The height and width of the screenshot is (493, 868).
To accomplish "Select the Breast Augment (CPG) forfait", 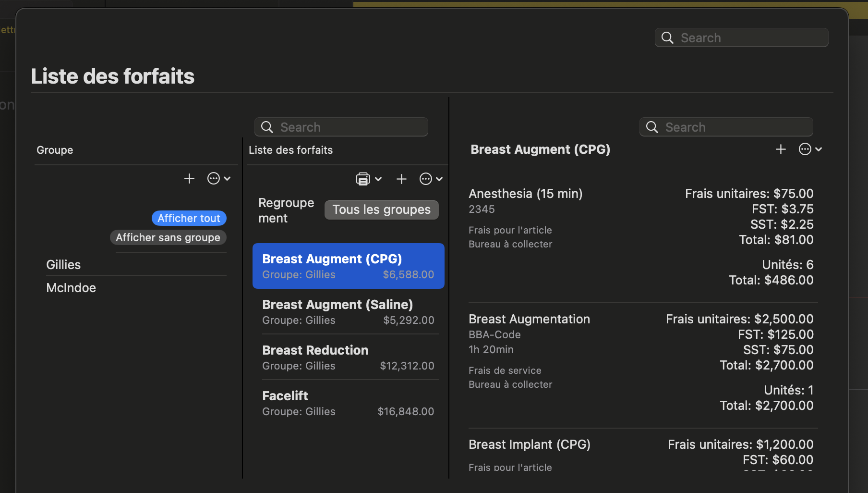I will point(348,266).
